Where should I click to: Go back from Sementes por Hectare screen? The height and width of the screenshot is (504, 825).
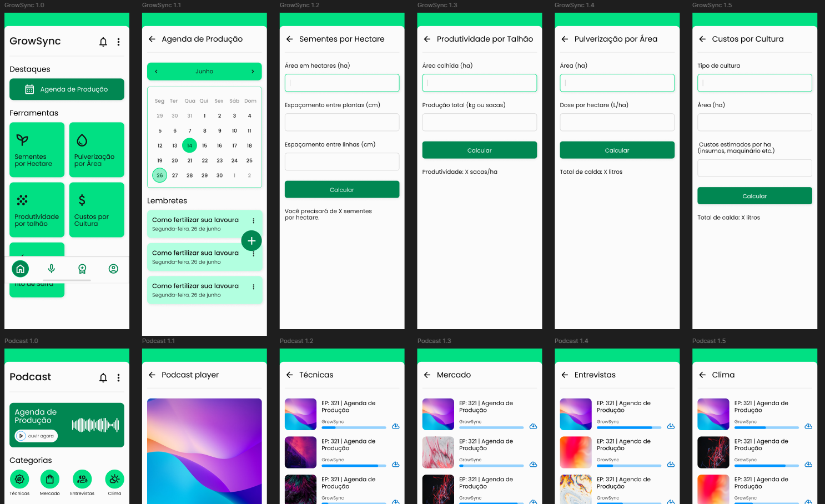pyautogui.click(x=289, y=39)
